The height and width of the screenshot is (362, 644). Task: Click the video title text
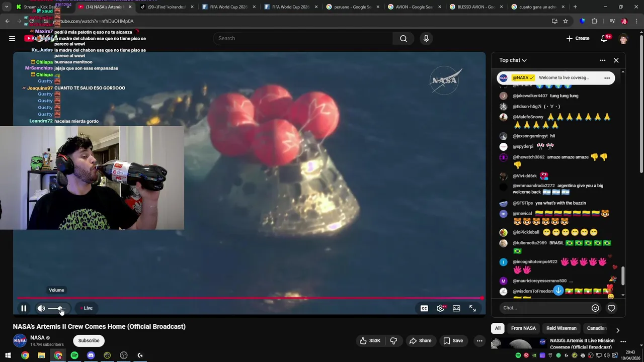(99, 327)
